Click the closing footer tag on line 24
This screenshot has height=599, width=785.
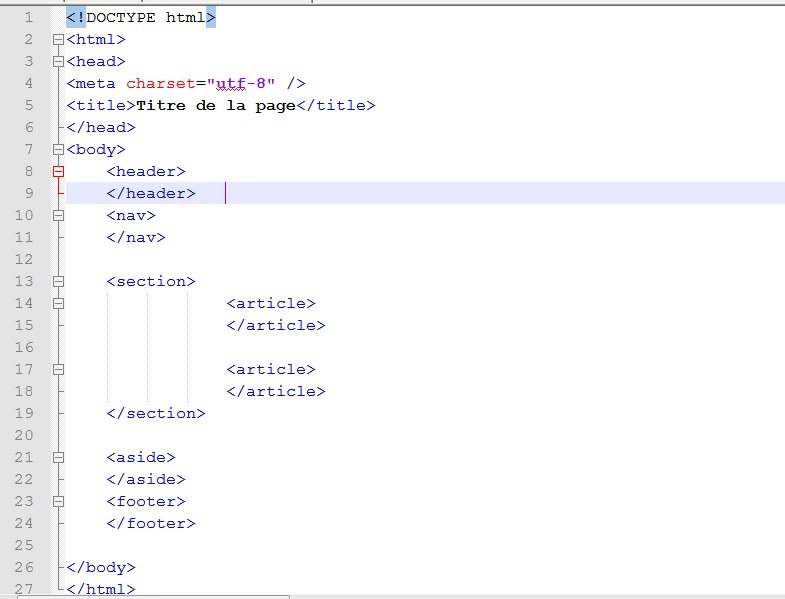[x=151, y=523]
